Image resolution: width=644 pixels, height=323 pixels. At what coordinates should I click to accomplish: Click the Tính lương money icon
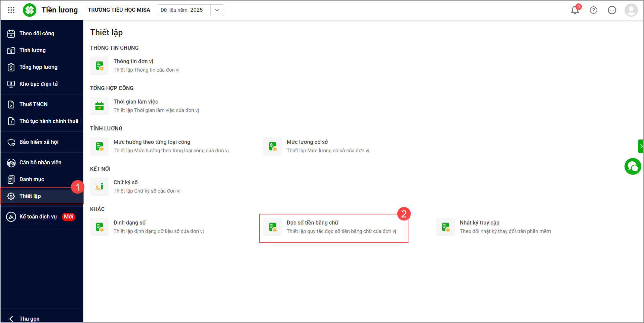pyautogui.click(x=11, y=50)
